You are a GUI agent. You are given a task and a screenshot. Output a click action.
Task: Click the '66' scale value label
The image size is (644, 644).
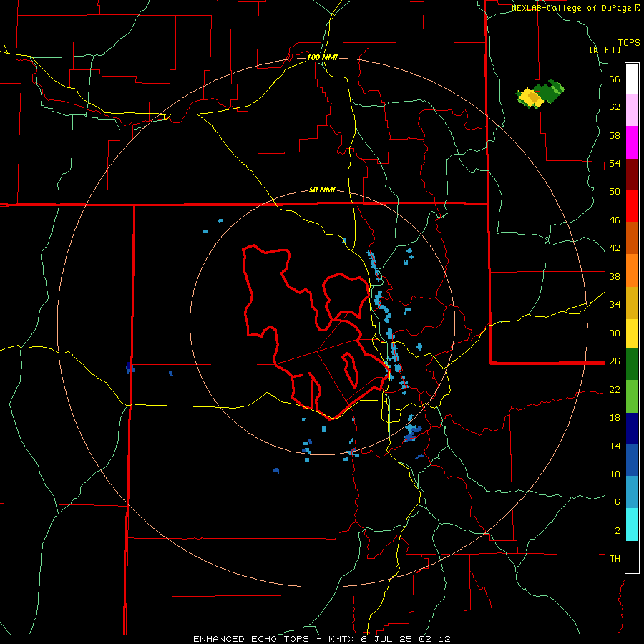click(615, 79)
